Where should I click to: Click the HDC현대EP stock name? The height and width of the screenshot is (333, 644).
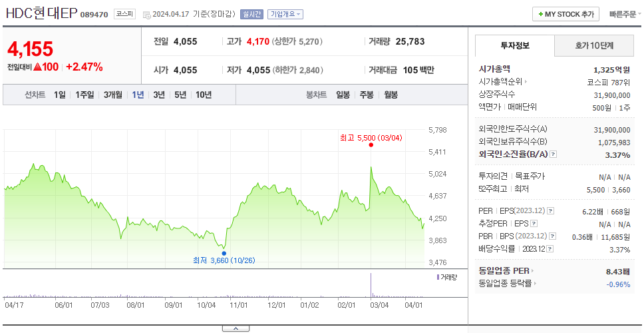(41, 13)
